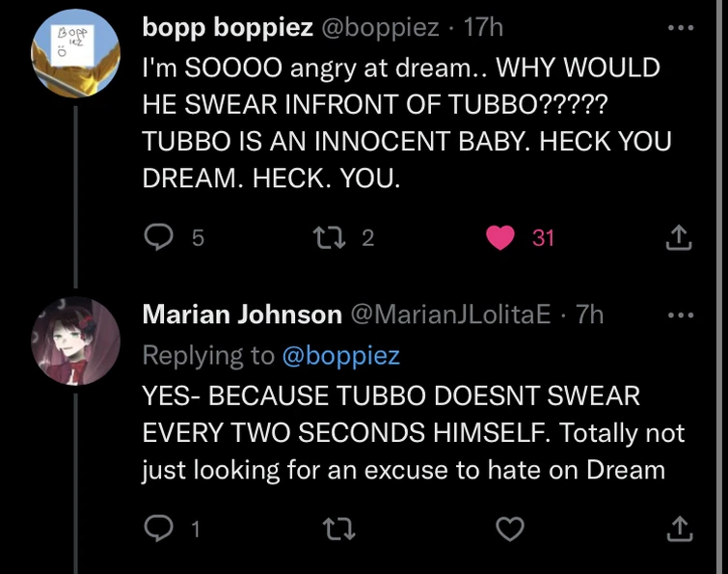Click the @boppiez handle beside the display name
728x574 pixels.
tap(381, 28)
